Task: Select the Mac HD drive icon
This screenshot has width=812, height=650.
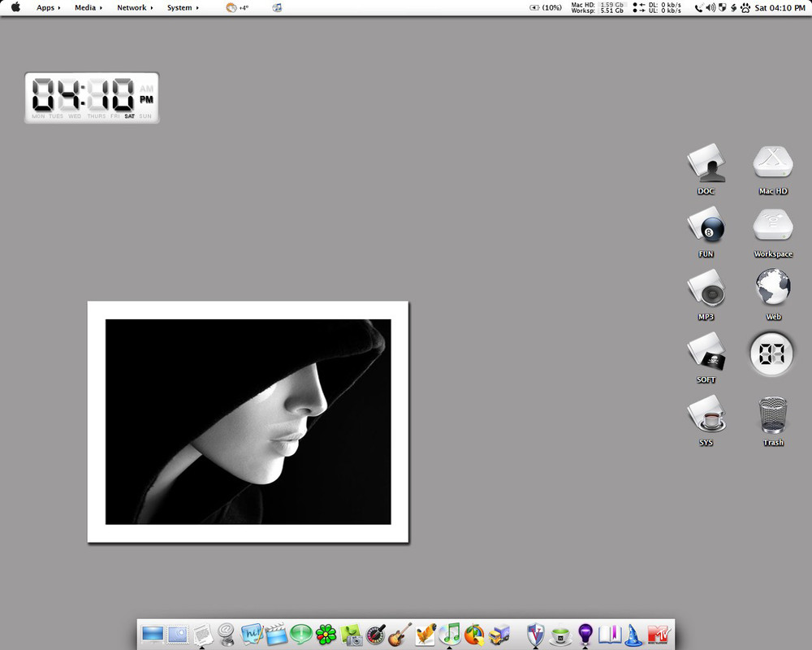Action: [x=773, y=169]
